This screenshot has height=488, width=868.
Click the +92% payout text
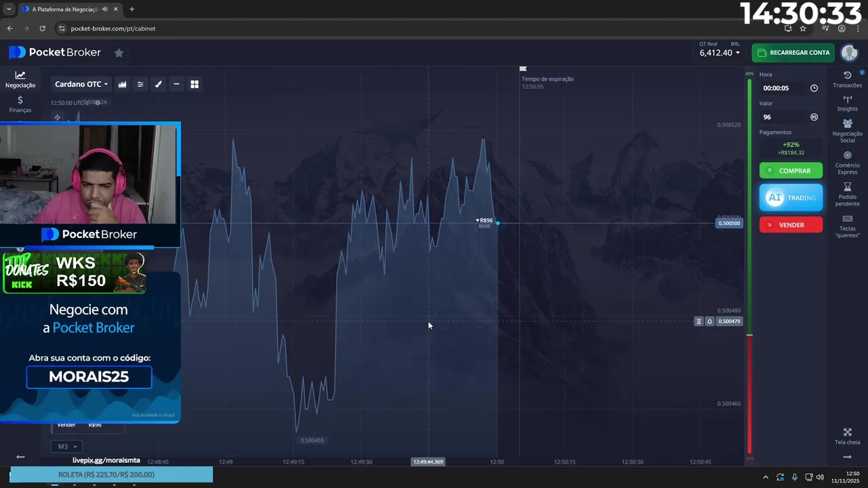click(791, 144)
